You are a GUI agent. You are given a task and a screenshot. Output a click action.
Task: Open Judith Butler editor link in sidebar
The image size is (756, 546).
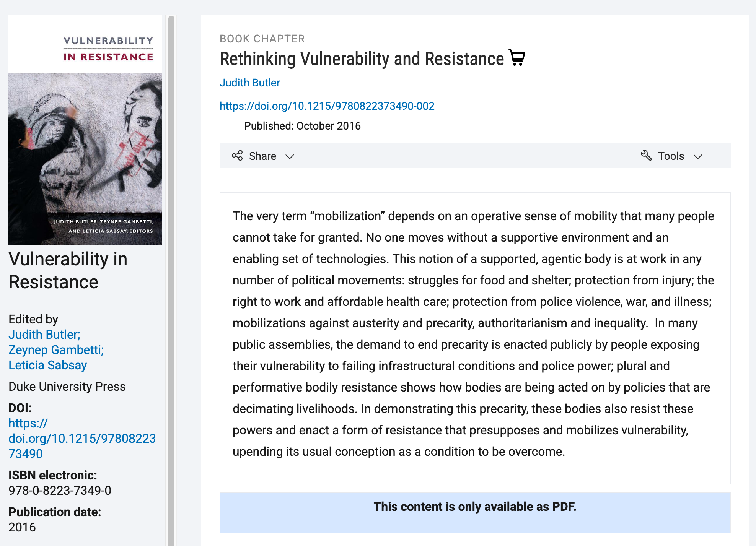point(44,335)
